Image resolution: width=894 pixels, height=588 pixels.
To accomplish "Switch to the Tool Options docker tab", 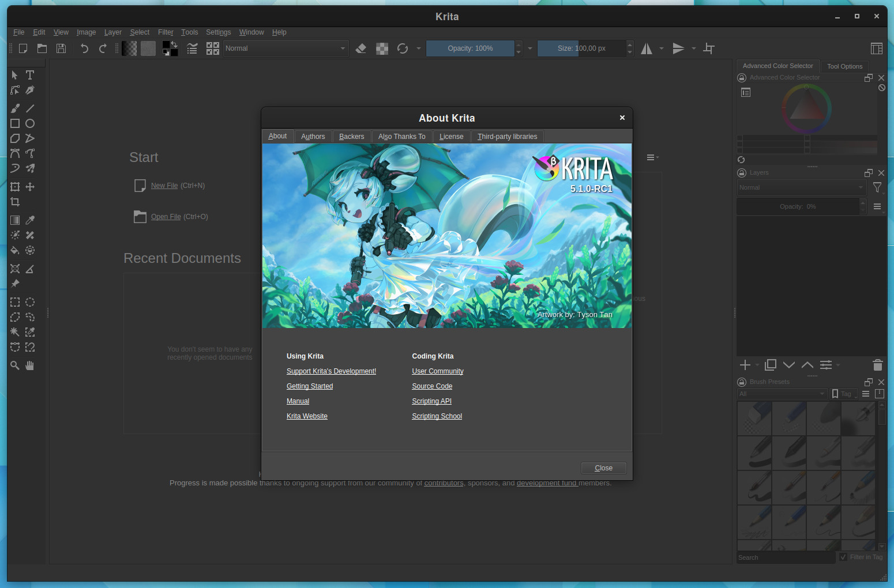I will 844,66.
